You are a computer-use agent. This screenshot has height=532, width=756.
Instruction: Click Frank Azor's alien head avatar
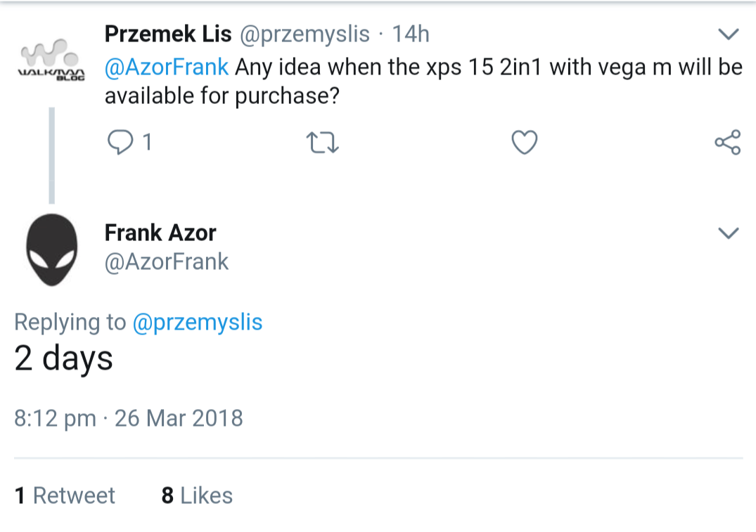point(52,249)
